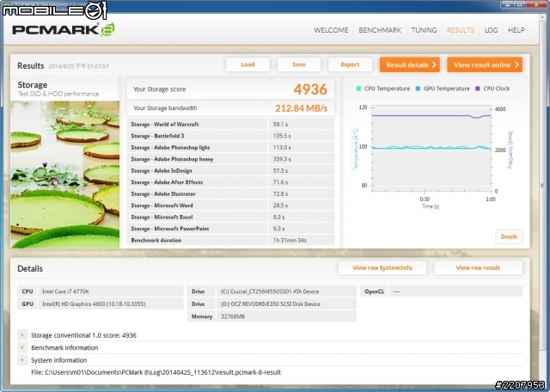Screen dimensions: 550x392
Task: Click the OCZ REVODRIVE350 drive entry
Action: tap(286, 304)
